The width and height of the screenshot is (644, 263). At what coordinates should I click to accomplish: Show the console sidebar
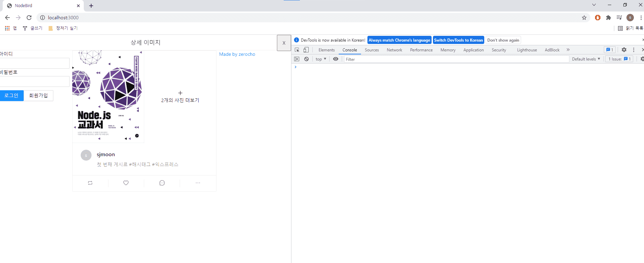tap(297, 59)
